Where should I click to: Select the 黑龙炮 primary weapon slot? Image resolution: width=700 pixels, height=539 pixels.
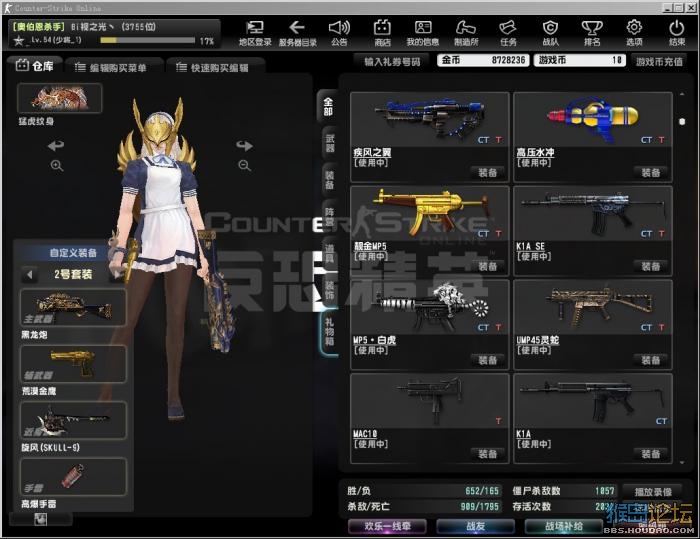73,307
